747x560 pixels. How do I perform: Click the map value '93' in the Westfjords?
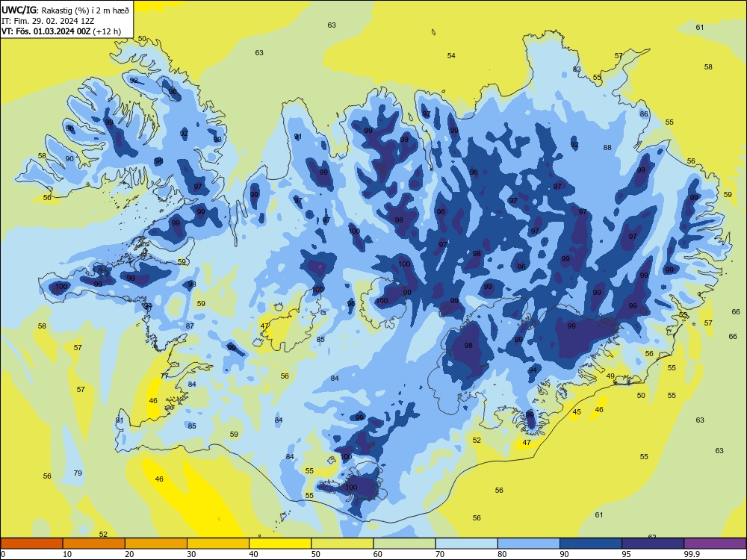click(x=217, y=140)
